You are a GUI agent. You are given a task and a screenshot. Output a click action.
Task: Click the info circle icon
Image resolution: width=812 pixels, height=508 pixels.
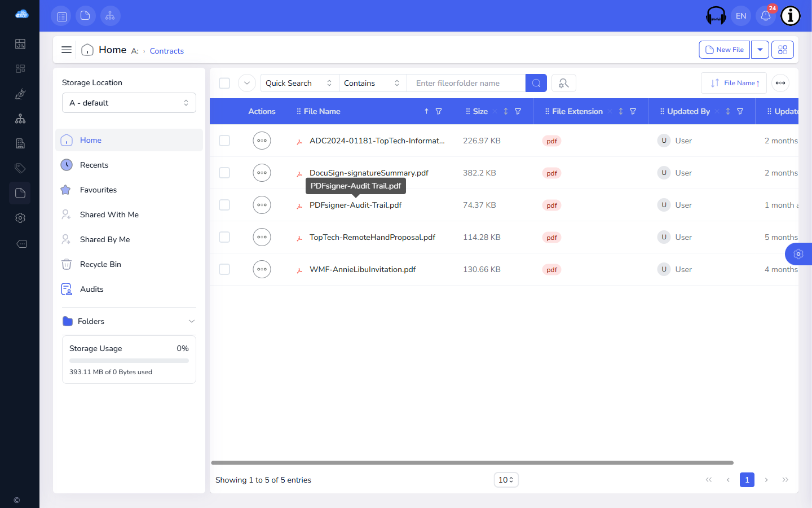[x=791, y=16]
